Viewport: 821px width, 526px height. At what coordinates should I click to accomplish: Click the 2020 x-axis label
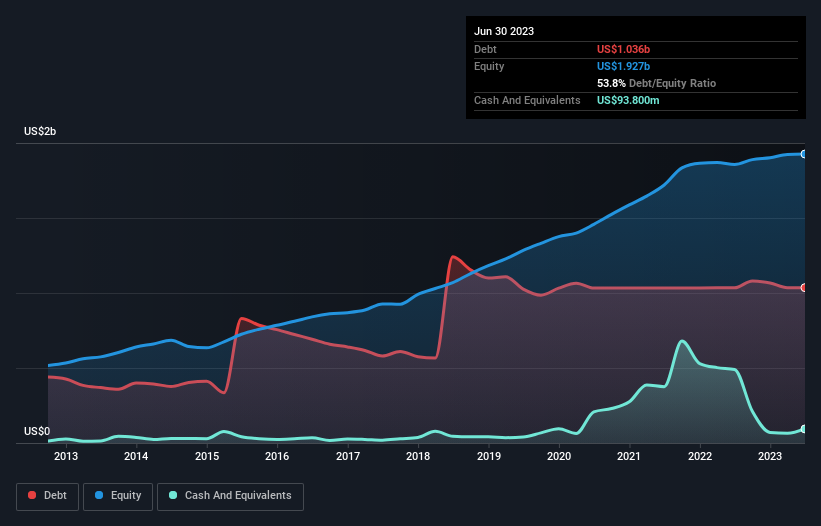559,456
